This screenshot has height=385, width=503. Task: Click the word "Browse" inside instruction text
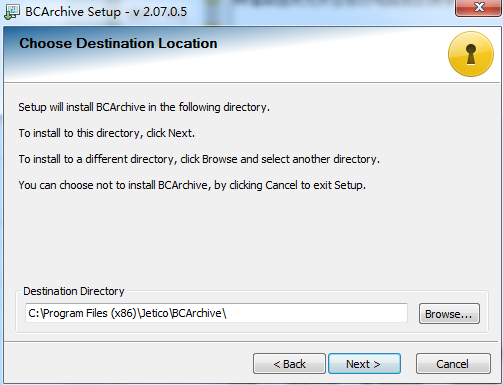coord(220,159)
